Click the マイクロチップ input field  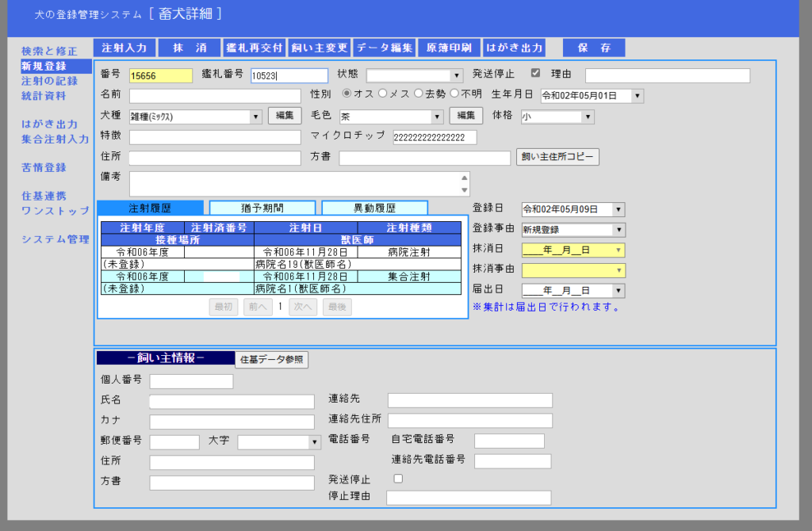click(435, 137)
